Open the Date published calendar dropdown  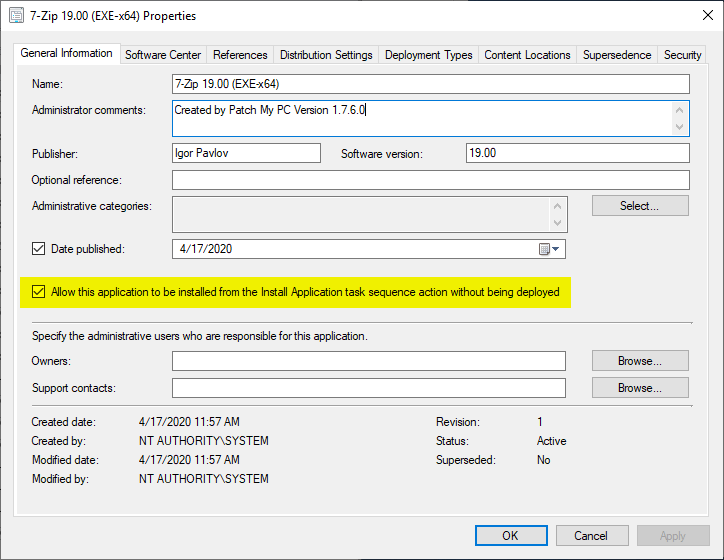tap(549, 249)
